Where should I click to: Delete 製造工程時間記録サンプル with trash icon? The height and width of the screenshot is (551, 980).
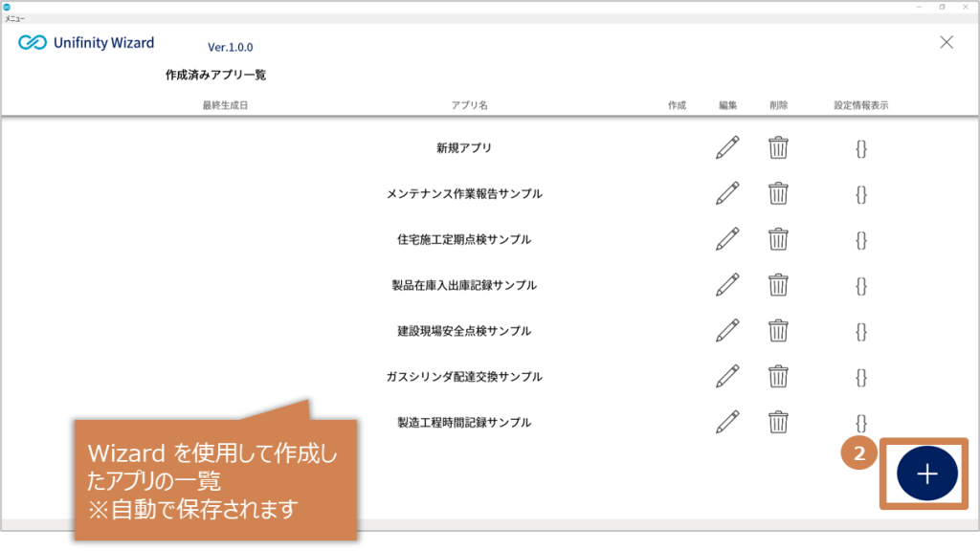point(778,422)
